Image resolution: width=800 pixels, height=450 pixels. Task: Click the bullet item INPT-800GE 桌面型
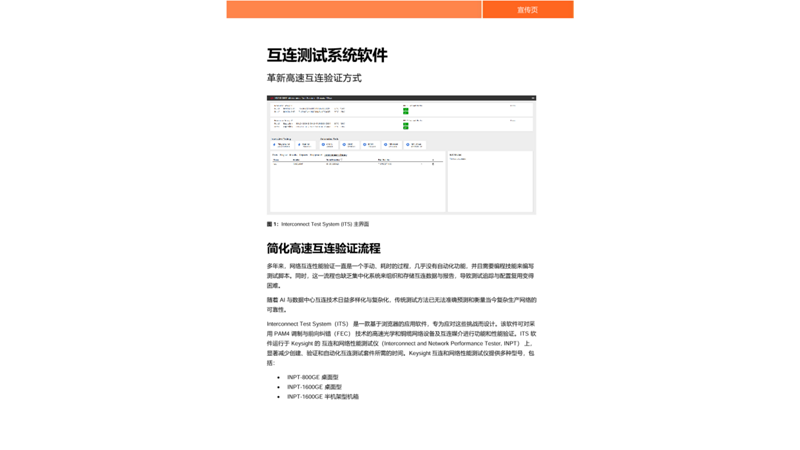[313, 377]
